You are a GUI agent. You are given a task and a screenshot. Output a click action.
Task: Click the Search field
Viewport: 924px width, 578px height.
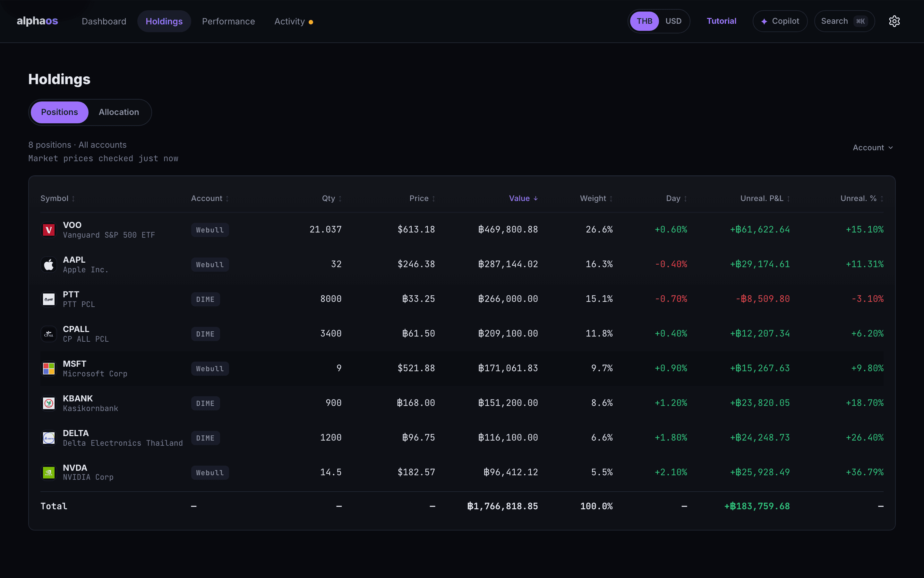pos(844,22)
